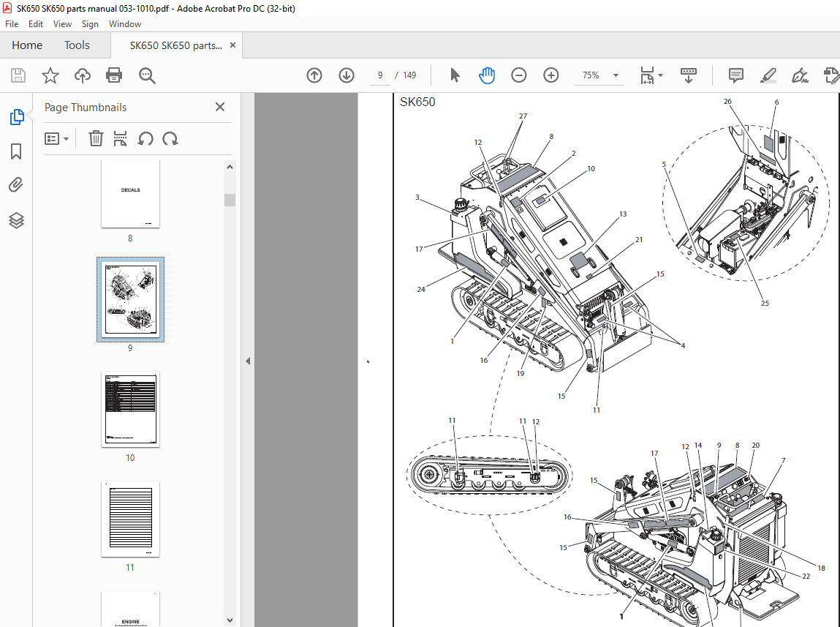Close the SK650 document tab
Image resolution: width=840 pixels, height=627 pixels.
click(x=232, y=45)
